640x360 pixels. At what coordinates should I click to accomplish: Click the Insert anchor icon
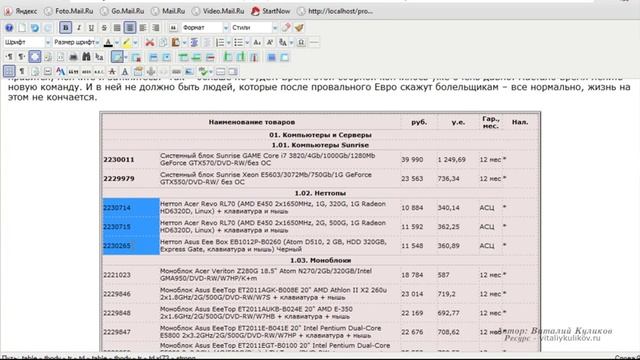(x=151, y=71)
